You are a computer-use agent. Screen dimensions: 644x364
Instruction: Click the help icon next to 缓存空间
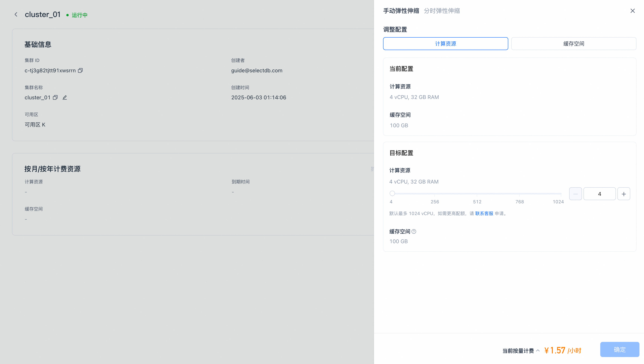click(414, 231)
